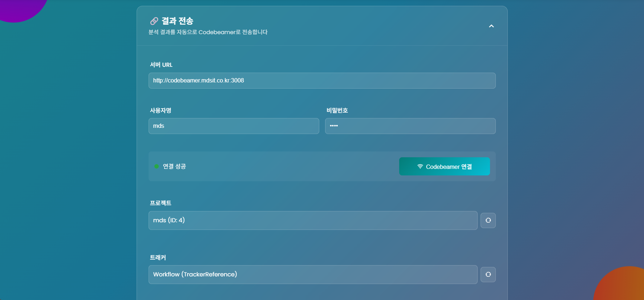Open the 트래커 dropdown showing Workflow (TrackerReference)
The height and width of the screenshot is (300, 644).
[x=313, y=275]
